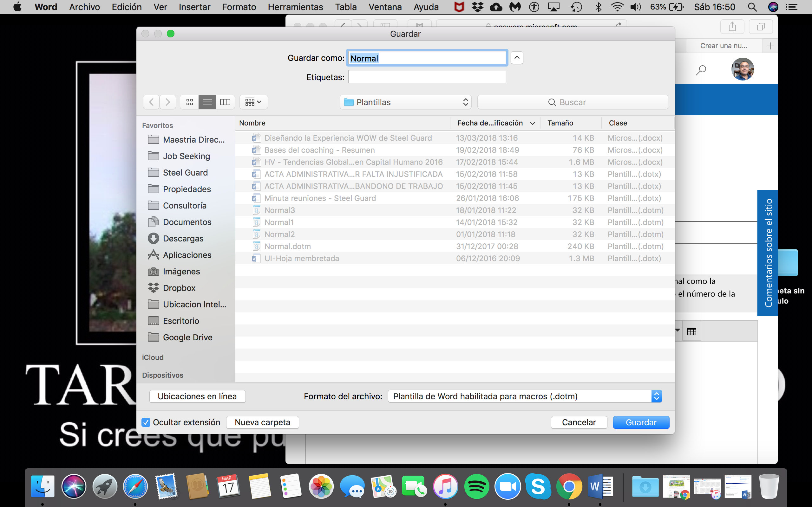
Task: Click the grid view icon in toolbar
Action: pos(189,102)
